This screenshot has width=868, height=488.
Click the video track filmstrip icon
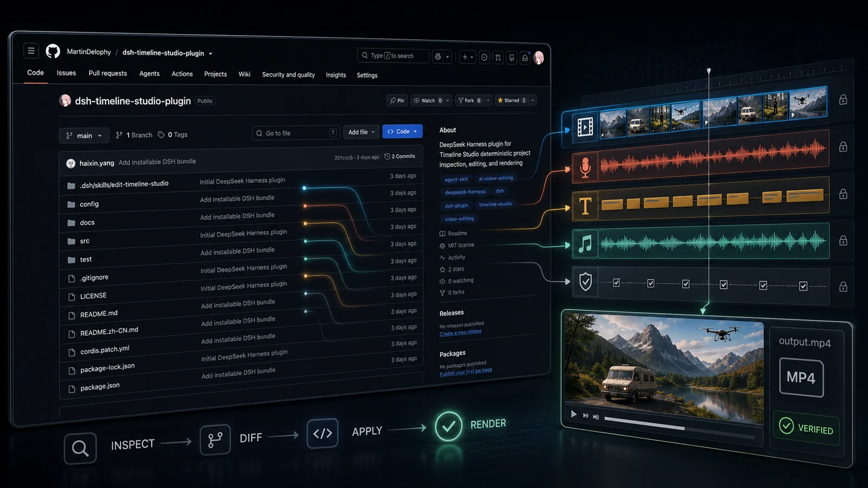click(585, 127)
